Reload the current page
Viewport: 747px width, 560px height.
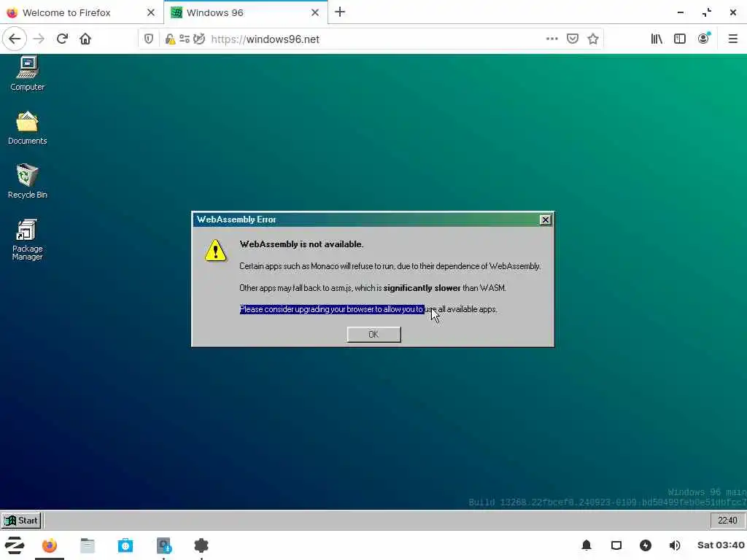click(62, 39)
